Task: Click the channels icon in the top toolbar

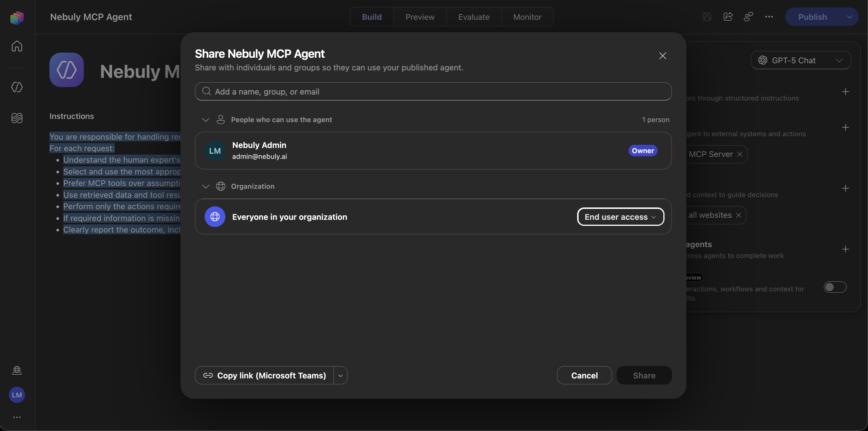Action: (748, 16)
